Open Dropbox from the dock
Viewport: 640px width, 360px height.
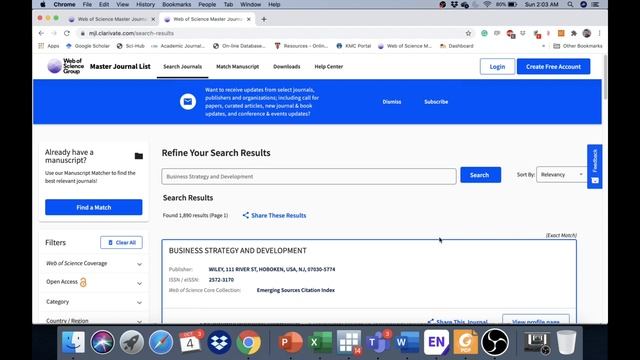tap(219, 342)
